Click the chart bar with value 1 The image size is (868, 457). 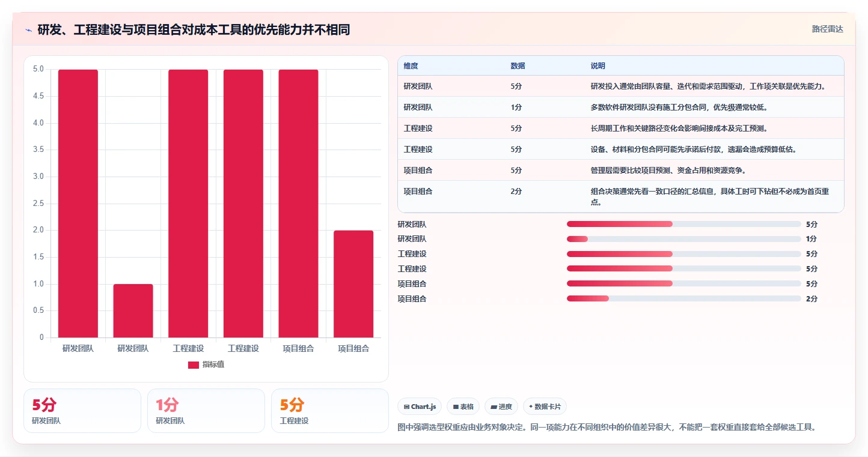(x=133, y=311)
